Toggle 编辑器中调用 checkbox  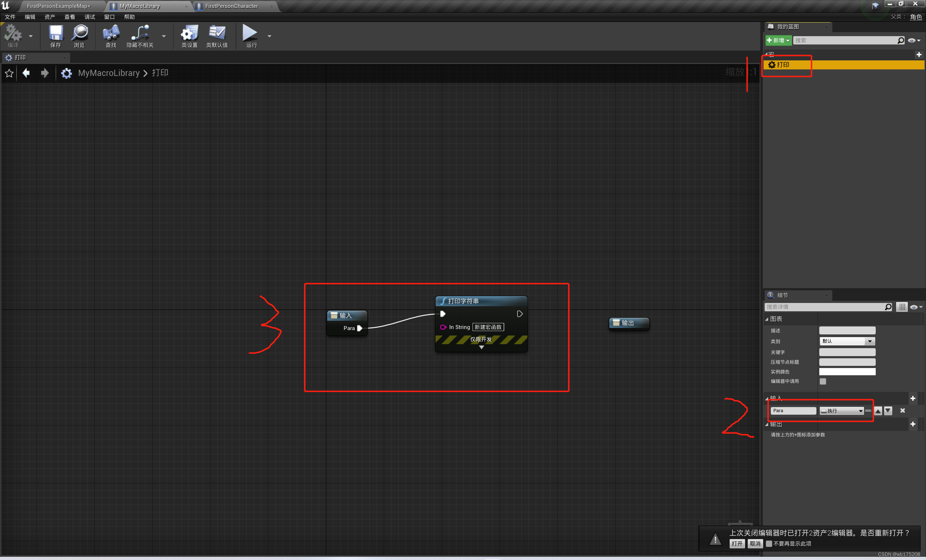click(823, 381)
